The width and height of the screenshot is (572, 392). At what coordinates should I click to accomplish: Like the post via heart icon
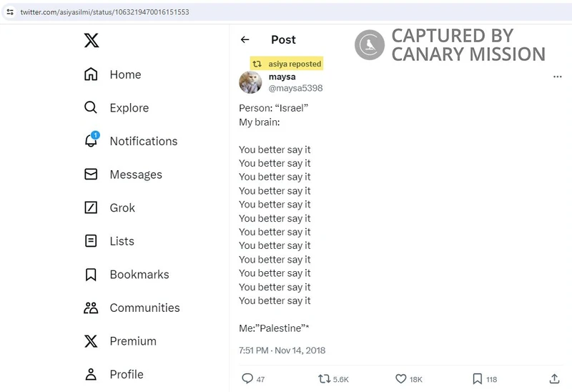click(401, 378)
